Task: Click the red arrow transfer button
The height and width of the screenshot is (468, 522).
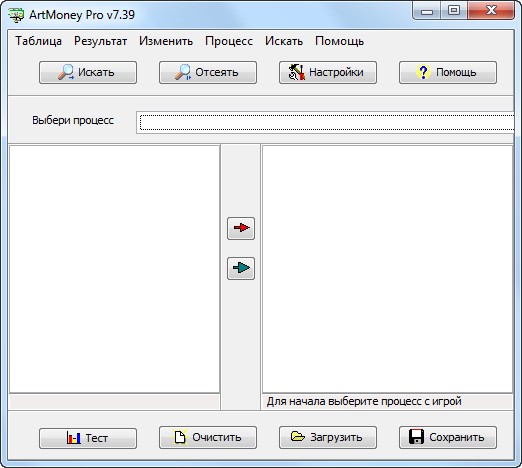Action: [x=241, y=228]
